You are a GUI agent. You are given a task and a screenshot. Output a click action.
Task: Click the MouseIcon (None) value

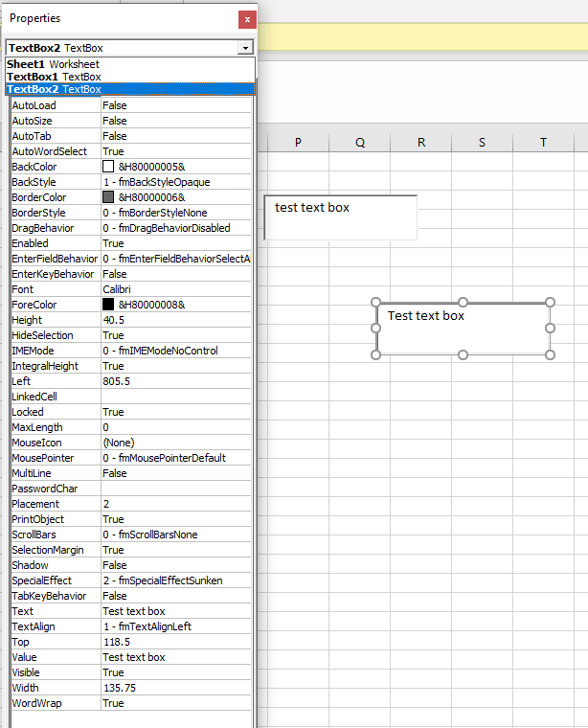tap(176, 443)
